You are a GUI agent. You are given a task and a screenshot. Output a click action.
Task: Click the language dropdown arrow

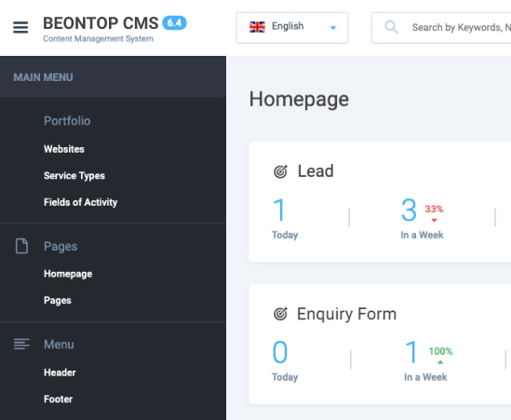tap(333, 28)
